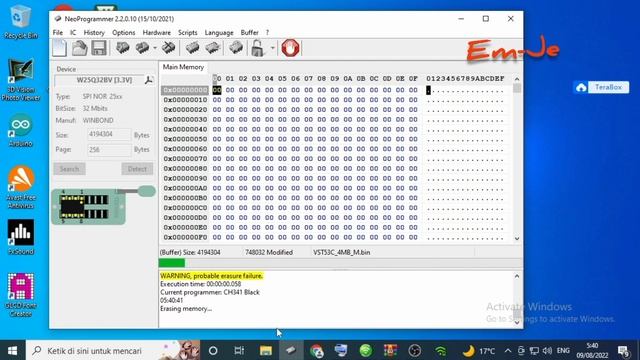Click the TeraBox floating widget

pyautogui.click(x=601, y=87)
